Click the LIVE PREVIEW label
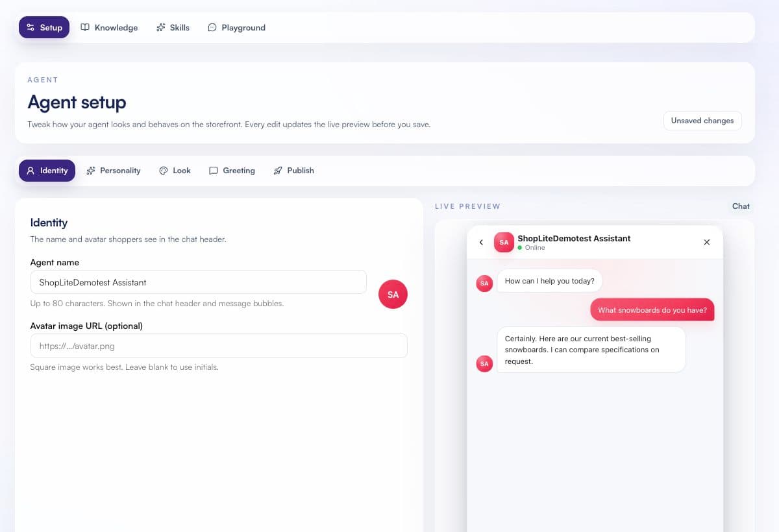 [468, 206]
